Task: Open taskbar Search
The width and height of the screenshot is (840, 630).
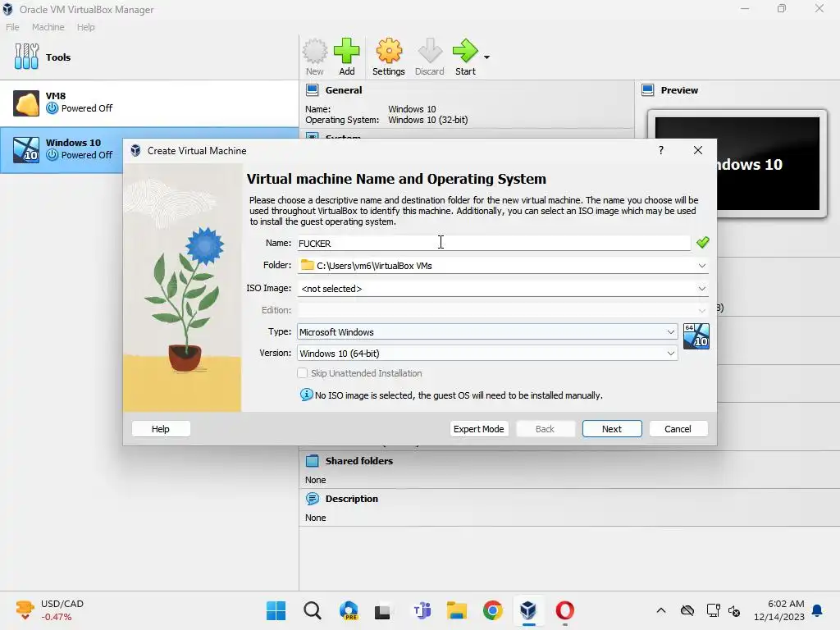Action: click(313, 610)
